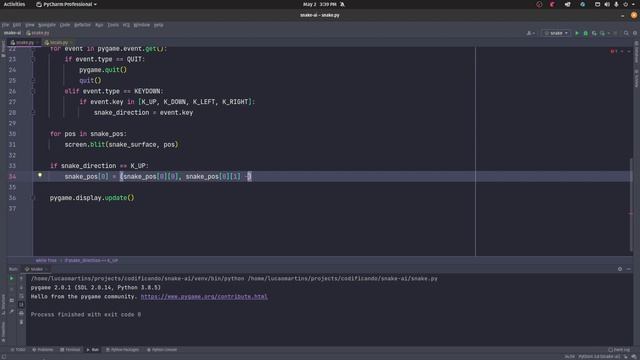Toggle the fold marker at line 36
This screenshot has height=360, width=640.
pos(33,198)
